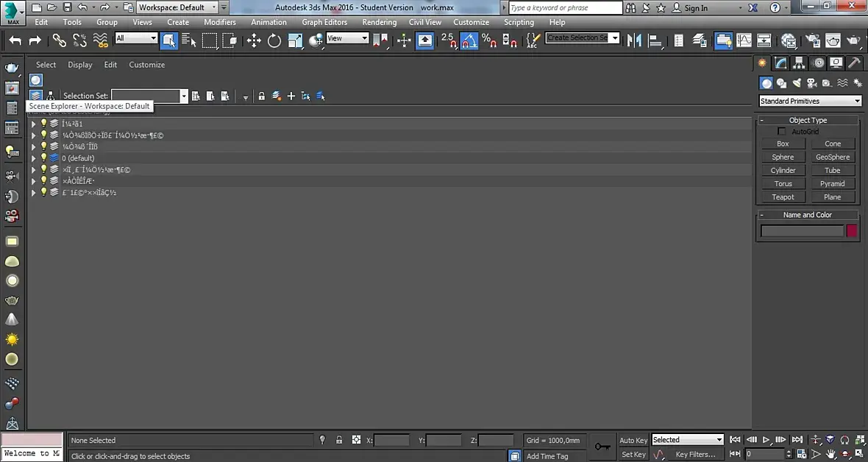Open the Curve Editor icon
The width and height of the screenshot is (868, 462).
[x=744, y=40]
